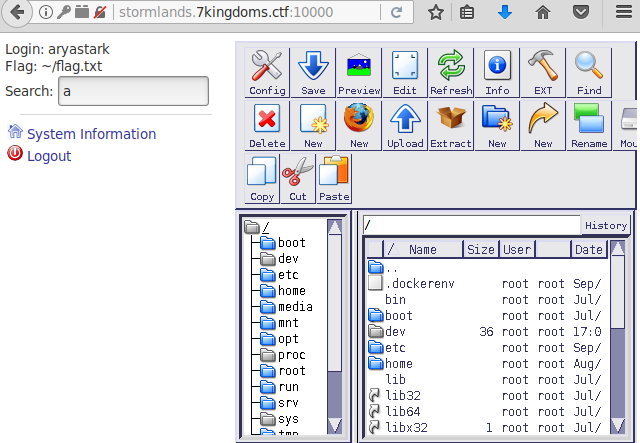Create New link using curved arrow icon
Image resolution: width=640 pixels, height=443 pixels.
(543, 126)
